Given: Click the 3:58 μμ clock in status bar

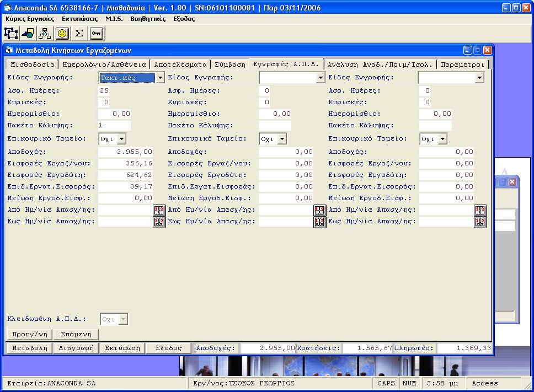Looking at the screenshot, I should click(442, 383).
